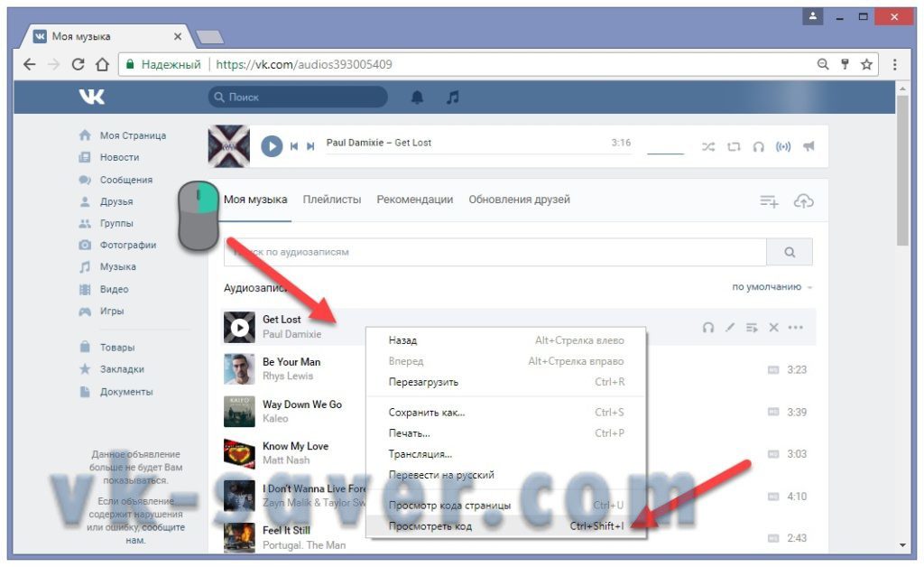This screenshot has width=924, height=567.
Task: Close the Моя музыка browser tab
Action: point(178,36)
